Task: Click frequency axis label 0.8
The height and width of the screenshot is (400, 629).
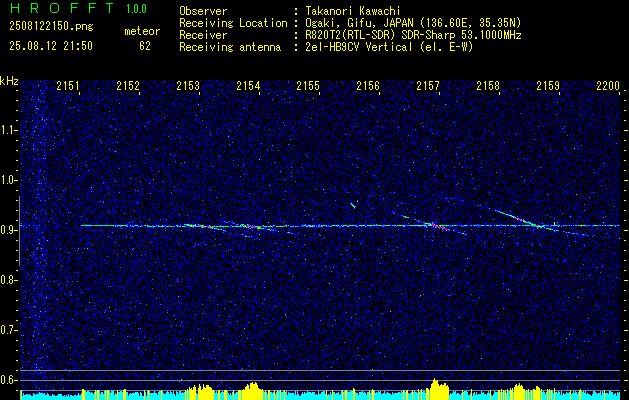Action: tap(8, 280)
